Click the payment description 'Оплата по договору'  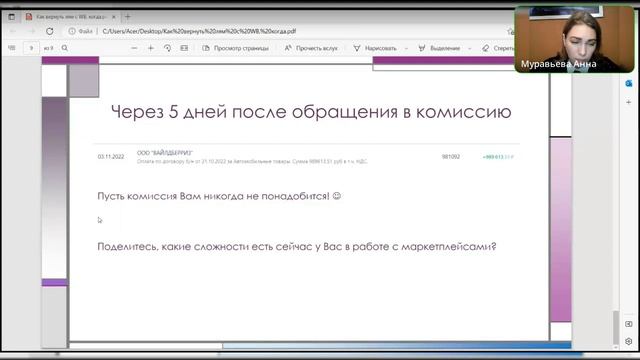tap(252, 162)
